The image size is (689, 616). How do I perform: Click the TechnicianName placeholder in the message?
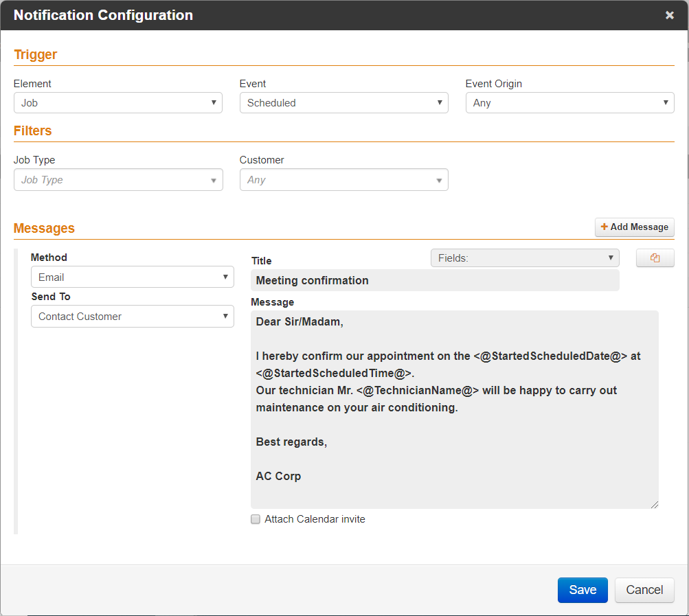point(418,391)
